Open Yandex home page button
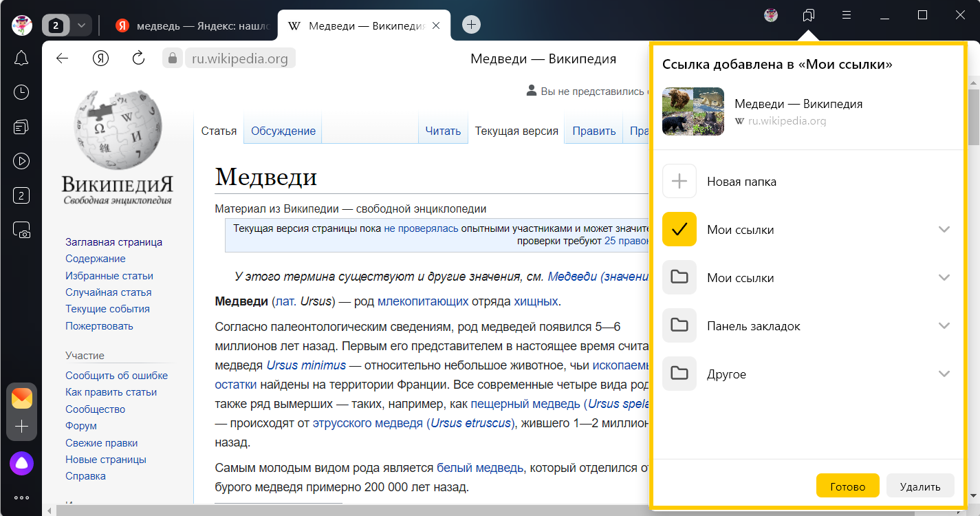 click(100, 58)
